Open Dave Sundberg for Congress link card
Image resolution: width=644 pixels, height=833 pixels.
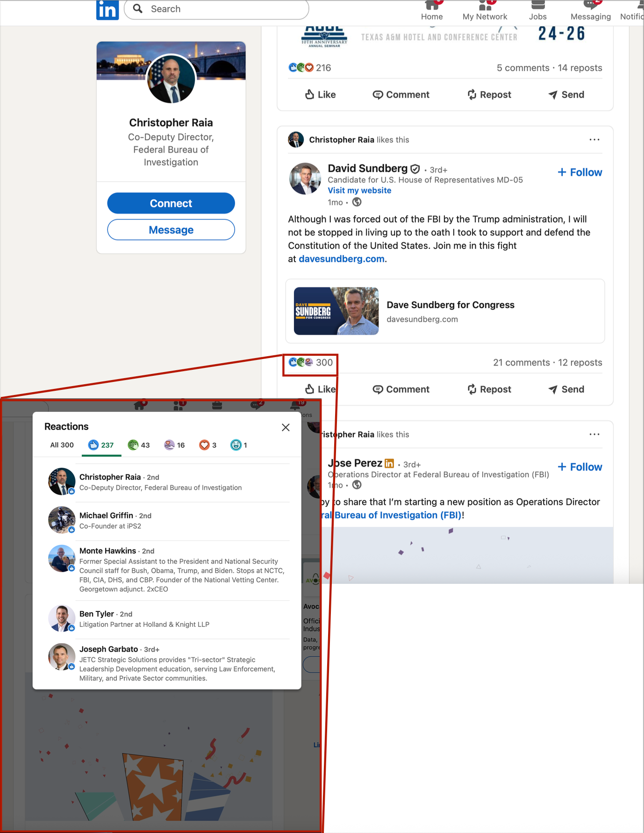pos(445,311)
